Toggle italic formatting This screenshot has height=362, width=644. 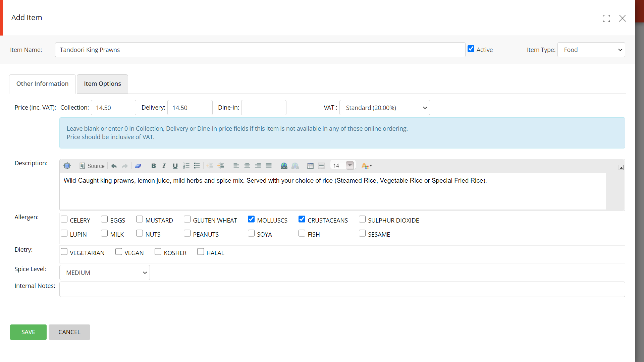164,166
